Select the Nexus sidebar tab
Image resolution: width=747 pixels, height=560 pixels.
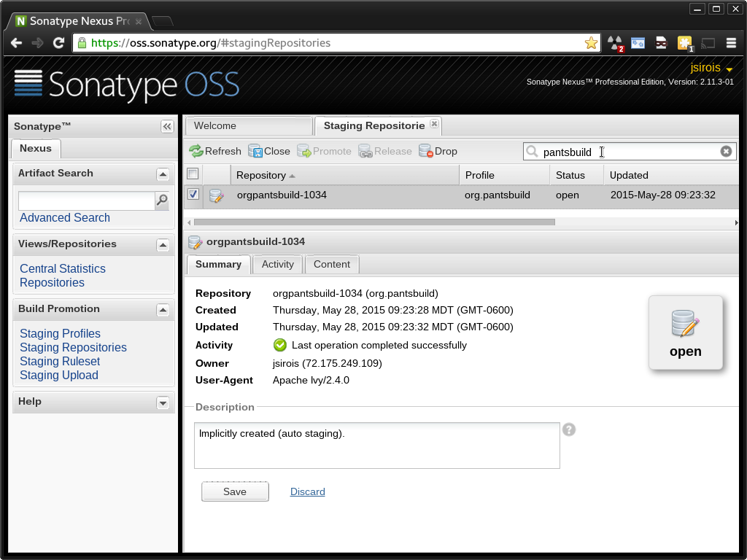36,148
